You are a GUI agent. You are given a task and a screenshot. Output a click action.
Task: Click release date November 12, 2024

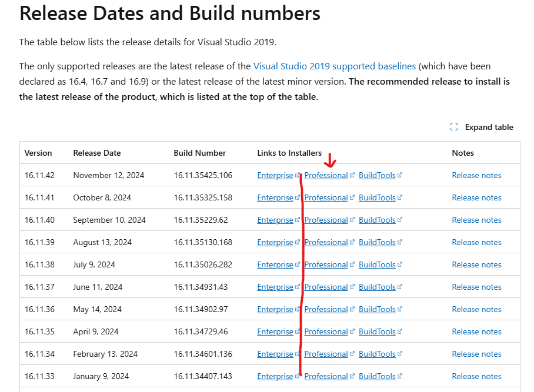(x=109, y=175)
